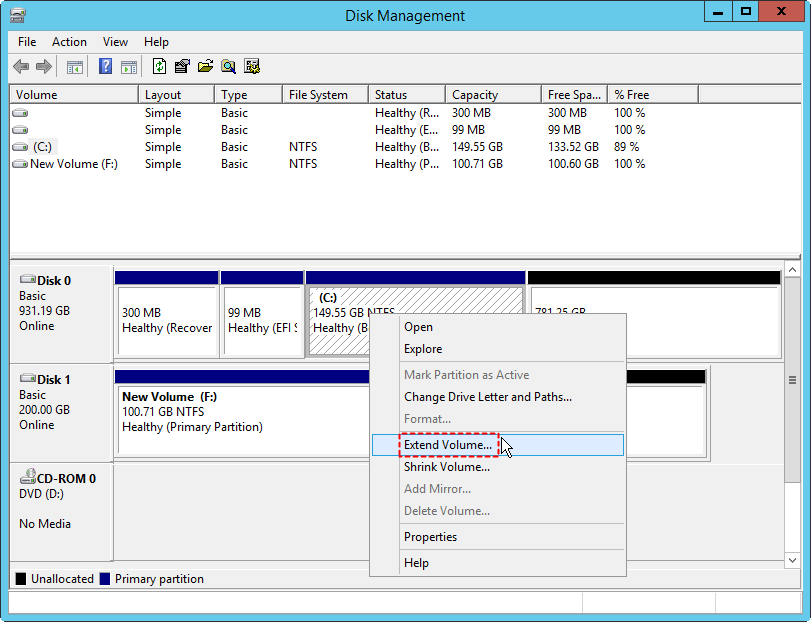The image size is (811, 622).
Task: Select New Volume (F:) row in volume list
Action: [73, 164]
